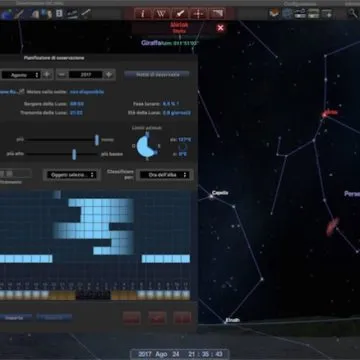This screenshot has height=360, width=360.
Task: Click the day 24 in the bottom date bar
Action: (x=176, y=354)
